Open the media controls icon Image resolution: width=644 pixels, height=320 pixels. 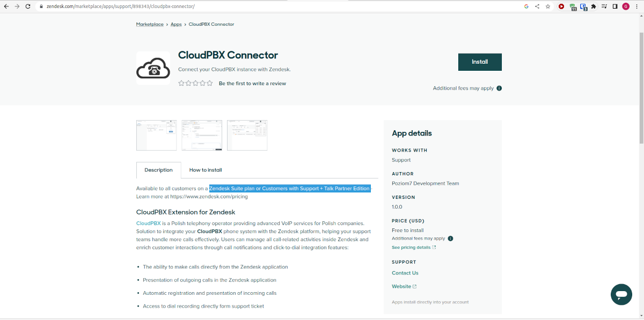[604, 6]
